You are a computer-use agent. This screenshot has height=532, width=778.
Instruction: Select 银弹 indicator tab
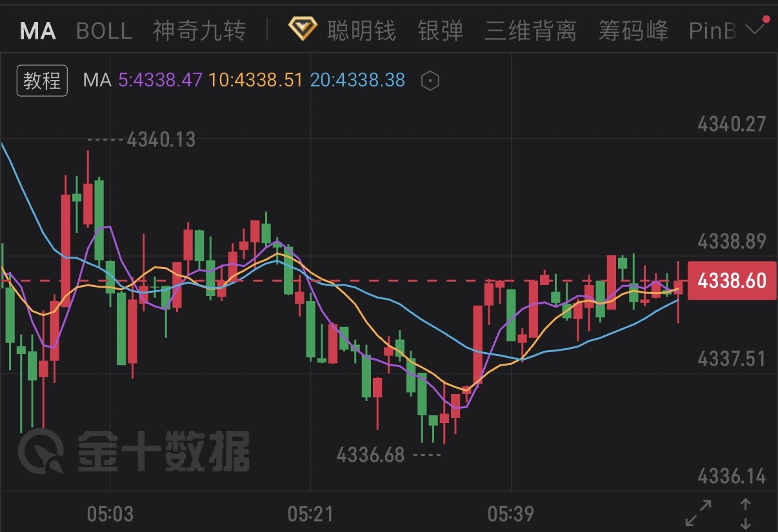coord(441,30)
